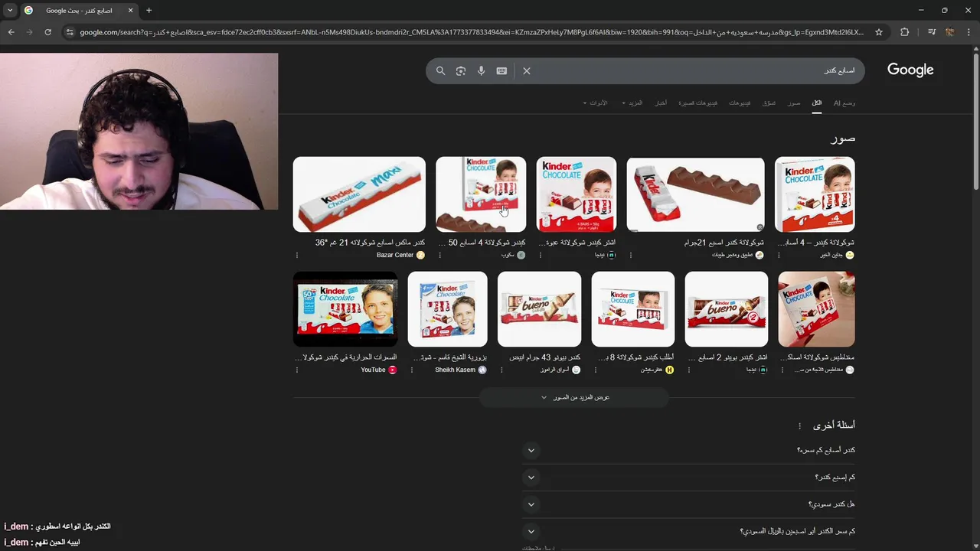Image resolution: width=980 pixels, height=551 pixels.
Task: Open YouTube Kinder calories video thumbnail
Action: click(345, 309)
